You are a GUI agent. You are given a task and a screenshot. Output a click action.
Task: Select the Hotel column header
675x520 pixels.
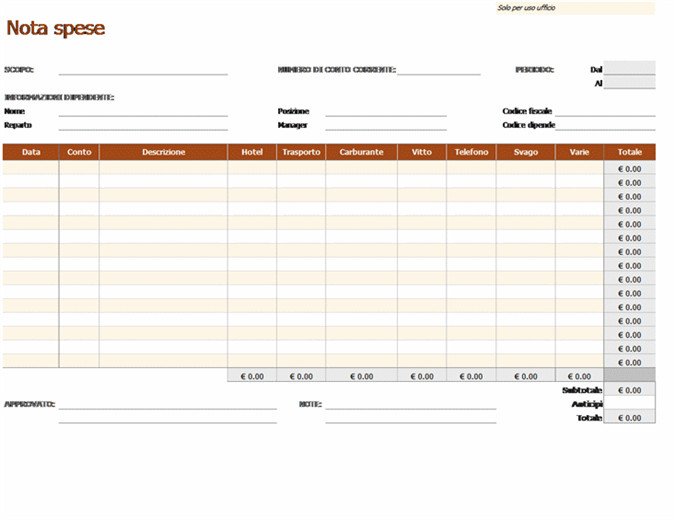click(252, 152)
